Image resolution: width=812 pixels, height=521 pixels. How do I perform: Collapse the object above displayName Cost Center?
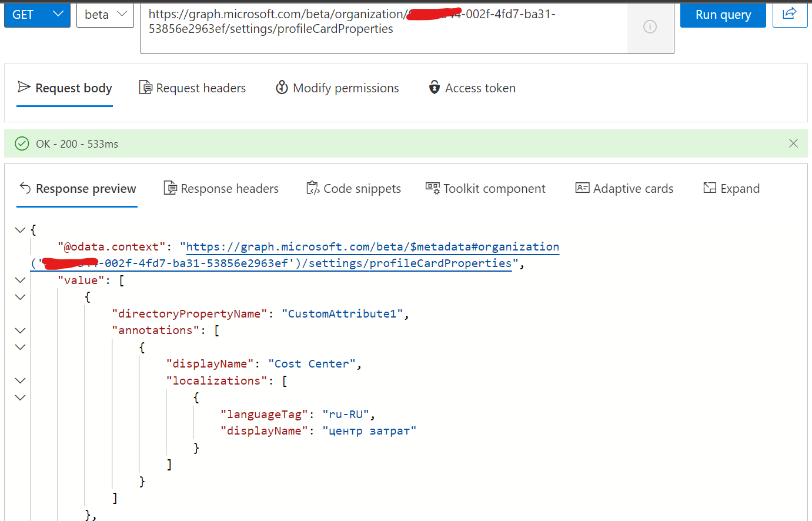click(20, 347)
